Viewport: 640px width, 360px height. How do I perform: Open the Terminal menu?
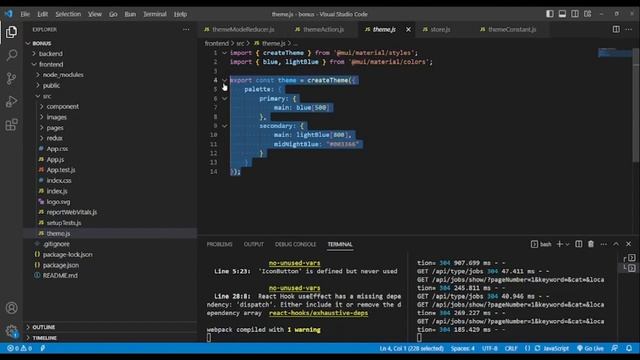(x=155, y=14)
